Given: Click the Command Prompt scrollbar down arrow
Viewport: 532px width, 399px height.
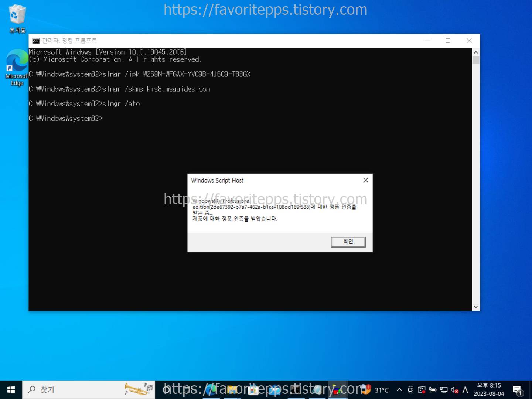Looking at the screenshot, I should tap(476, 307).
